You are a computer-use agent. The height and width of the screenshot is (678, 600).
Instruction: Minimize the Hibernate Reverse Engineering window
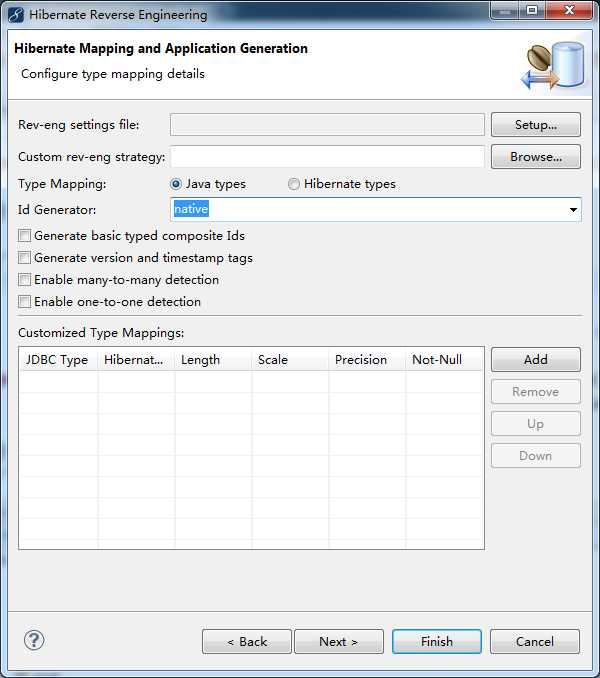click(505, 10)
